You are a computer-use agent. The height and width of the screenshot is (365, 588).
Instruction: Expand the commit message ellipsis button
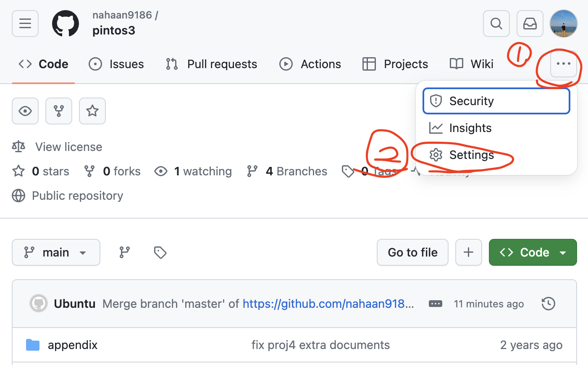[435, 304]
